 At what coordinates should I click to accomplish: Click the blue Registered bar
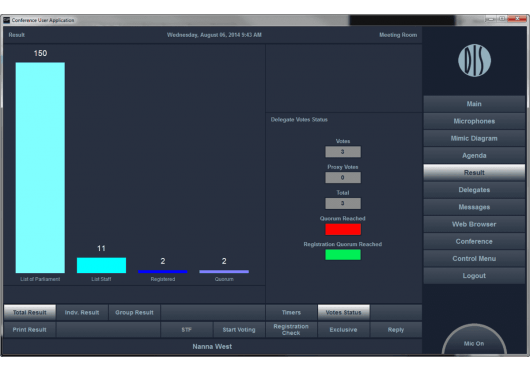(163, 272)
